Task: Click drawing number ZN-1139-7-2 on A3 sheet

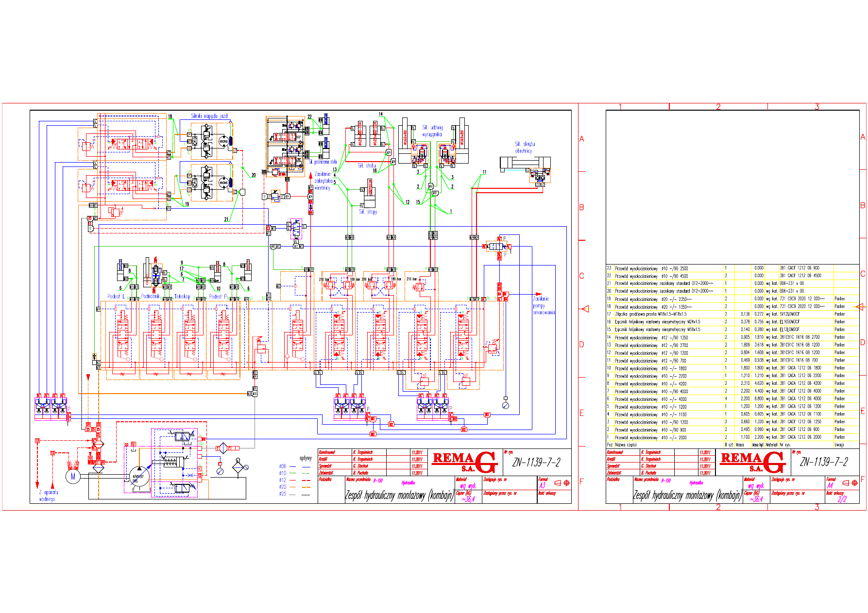Action: coord(536,463)
